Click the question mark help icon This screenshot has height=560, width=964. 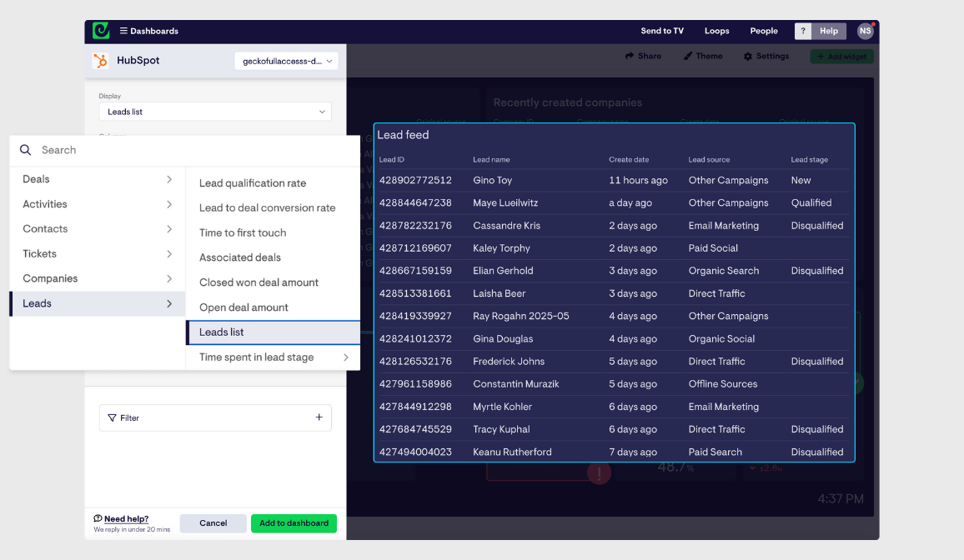[802, 31]
